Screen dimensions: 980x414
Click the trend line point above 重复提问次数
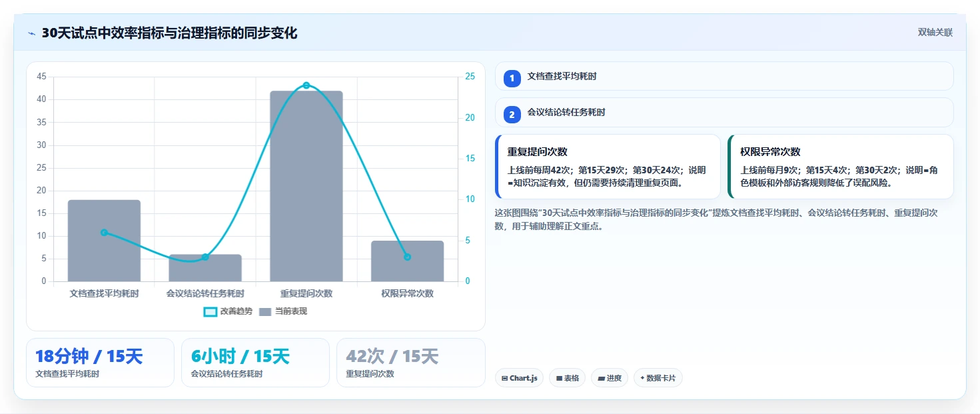(306, 85)
